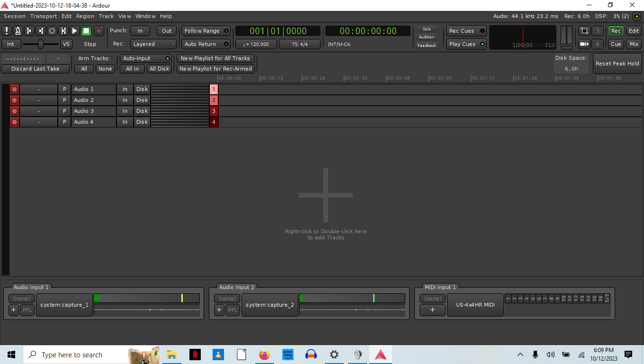Open the Transport menu
644x364 pixels.
tap(44, 16)
